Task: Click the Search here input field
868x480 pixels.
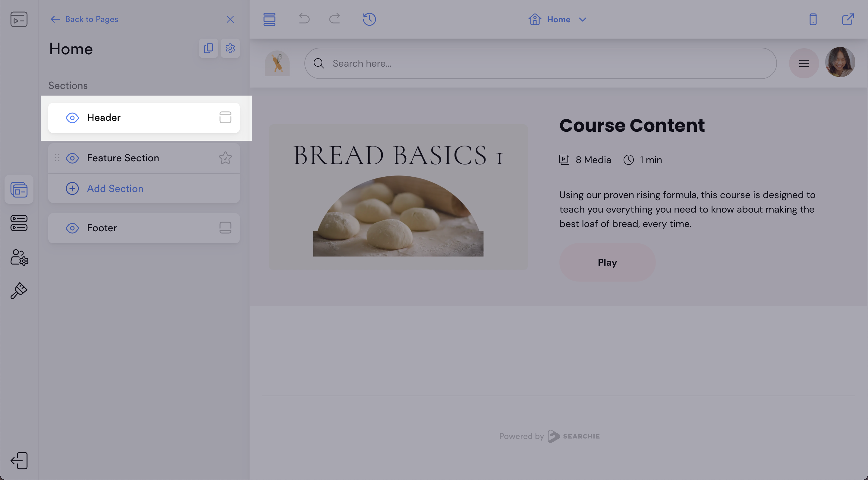Action: click(x=539, y=63)
